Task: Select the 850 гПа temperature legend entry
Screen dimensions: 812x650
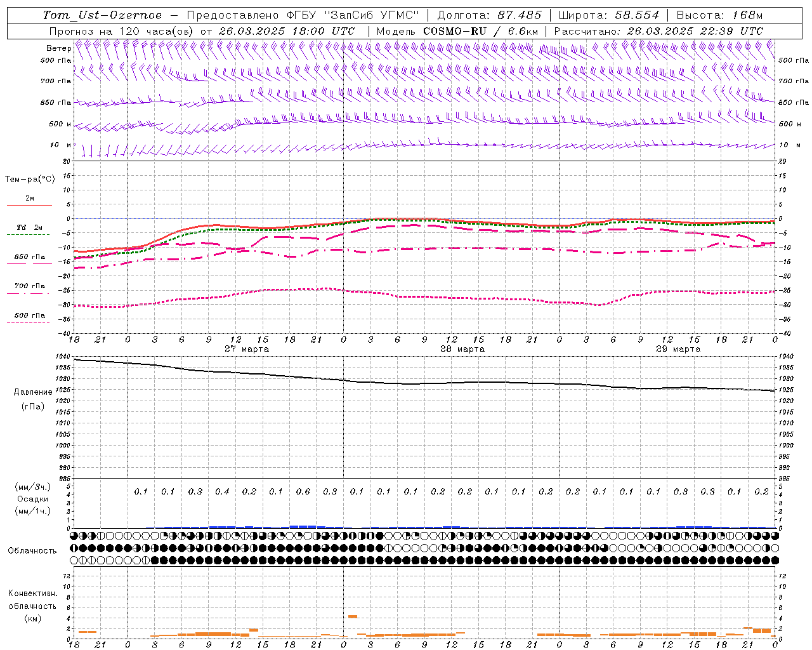Action: 30,257
